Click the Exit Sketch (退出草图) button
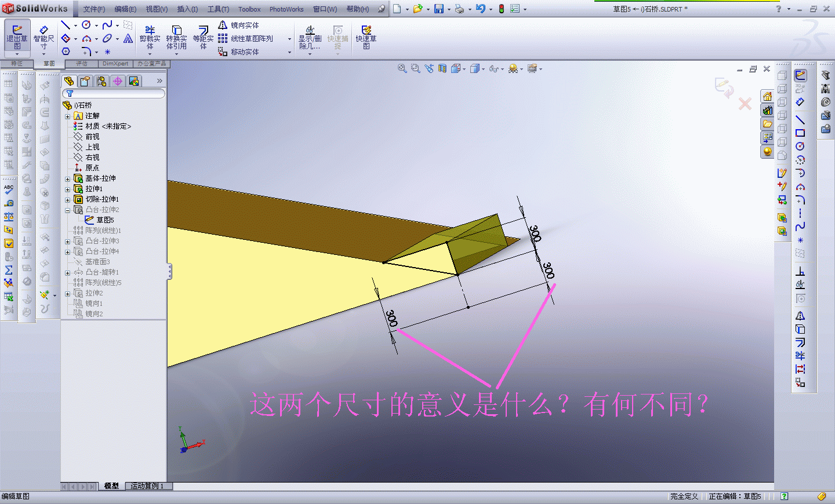Image resolution: width=835 pixels, height=504 pixels. pos(17,38)
